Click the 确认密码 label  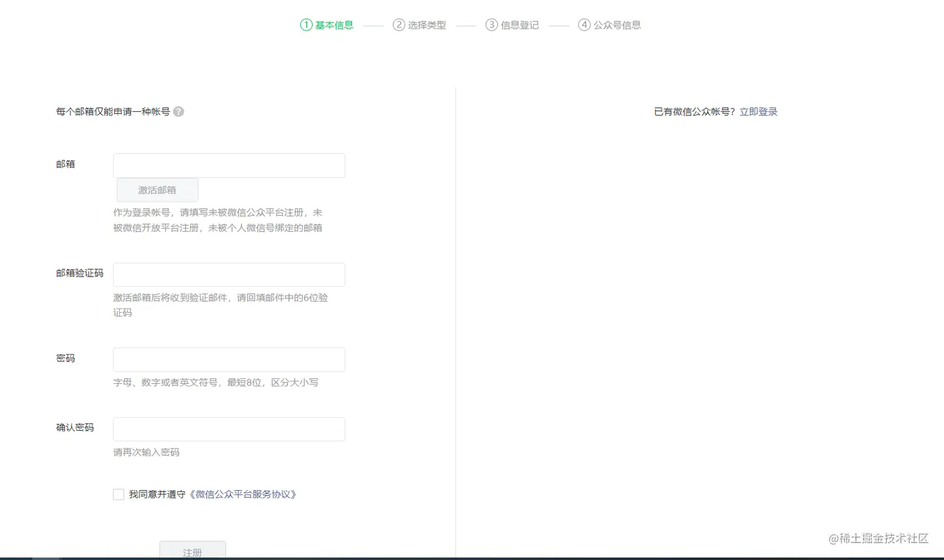click(x=75, y=428)
